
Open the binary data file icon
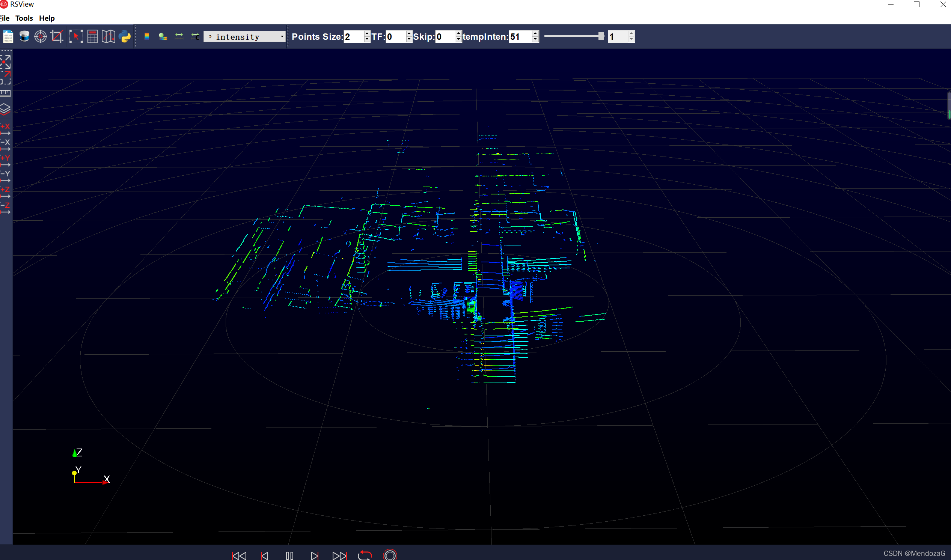(8, 37)
